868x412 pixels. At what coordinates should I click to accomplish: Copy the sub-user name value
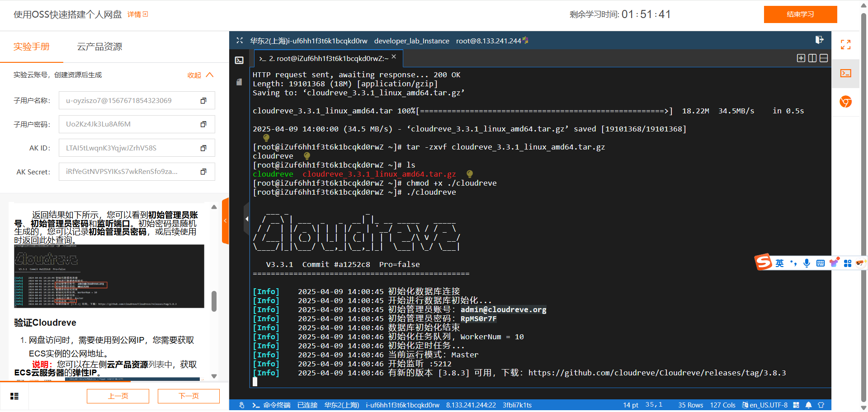point(203,101)
